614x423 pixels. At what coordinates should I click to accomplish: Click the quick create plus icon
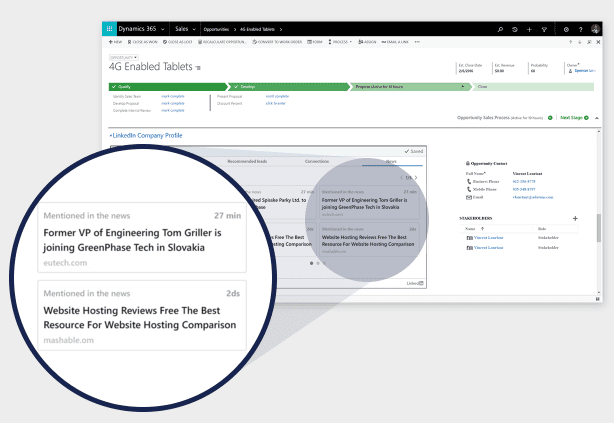click(529, 29)
